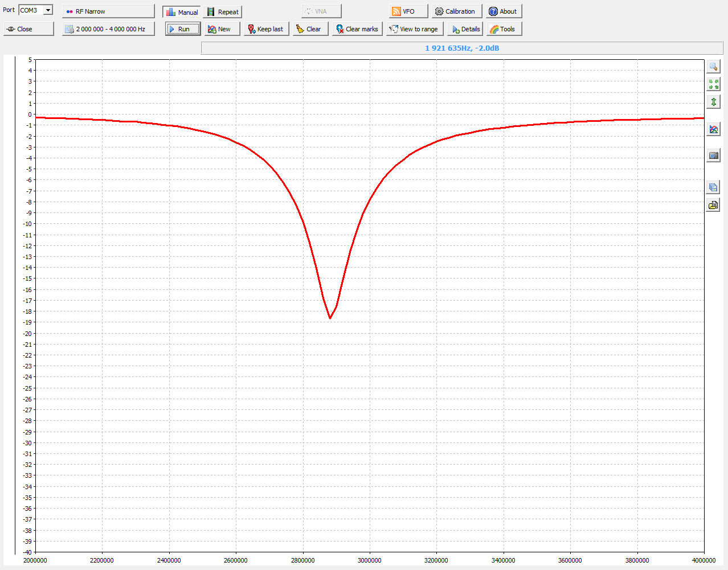Screen dimensions: 728x570
Task: Click the multi-colored chart overlay icon
Action: [713, 129]
